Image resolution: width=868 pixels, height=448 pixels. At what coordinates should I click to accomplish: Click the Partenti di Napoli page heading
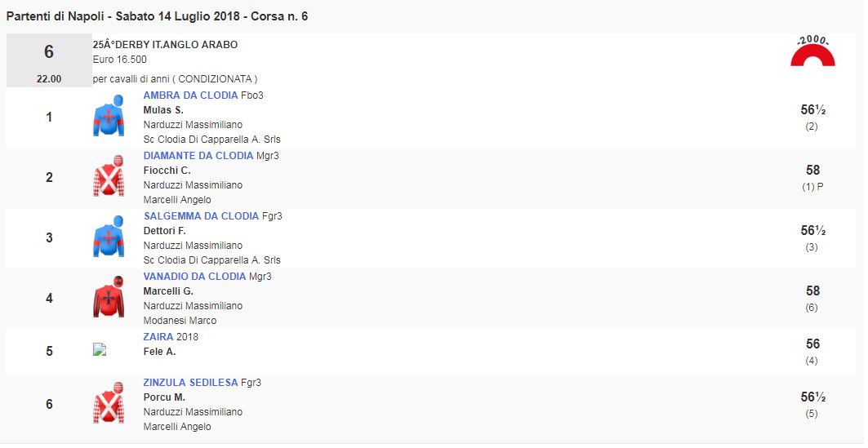[157, 16]
